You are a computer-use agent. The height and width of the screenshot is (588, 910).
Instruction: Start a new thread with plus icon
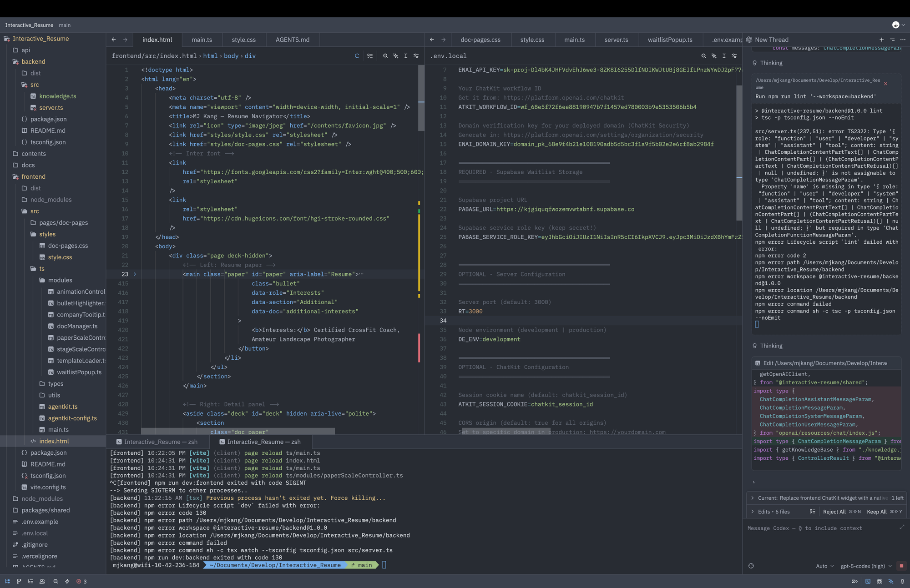pyautogui.click(x=881, y=40)
